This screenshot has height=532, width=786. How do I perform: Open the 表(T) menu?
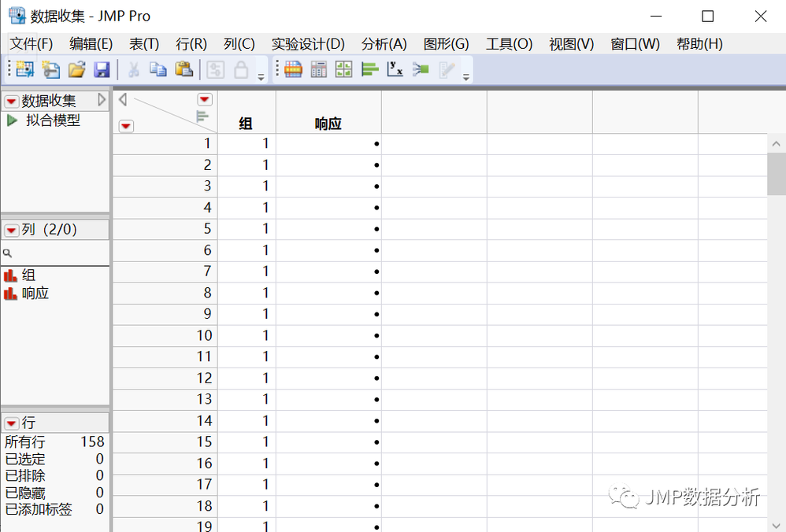click(x=144, y=44)
